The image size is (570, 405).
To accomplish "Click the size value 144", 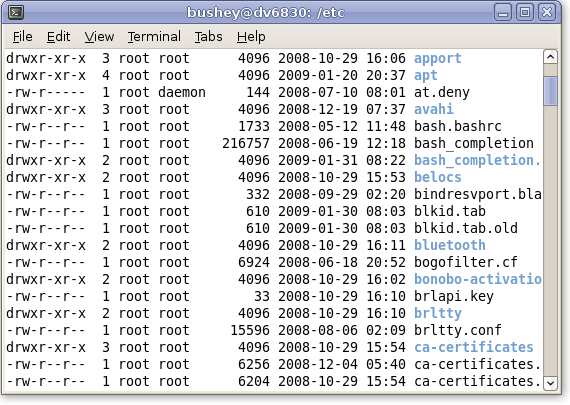I will [258, 92].
